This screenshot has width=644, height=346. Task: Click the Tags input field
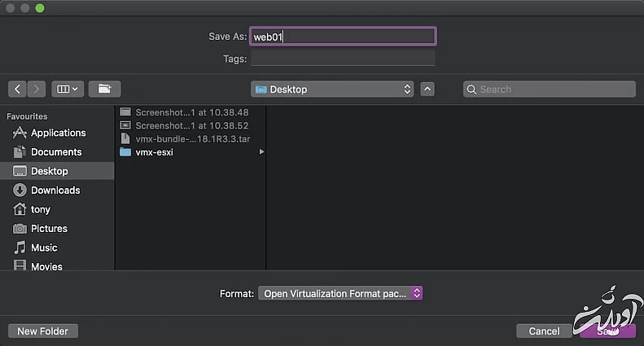pyautogui.click(x=342, y=59)
